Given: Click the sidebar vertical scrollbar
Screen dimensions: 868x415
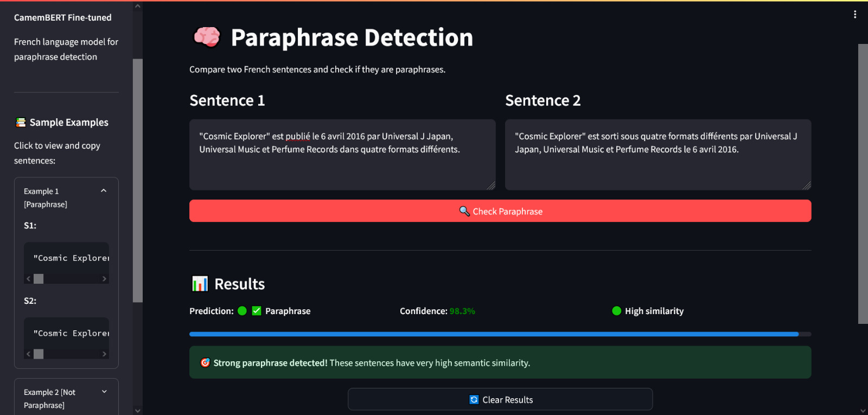Looking at the screenshot, I should [138, 180].
